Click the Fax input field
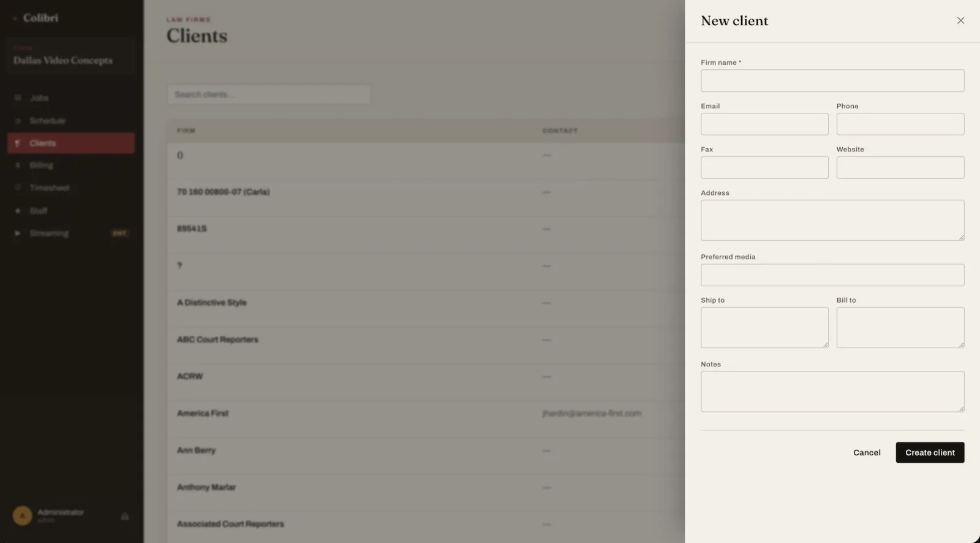 pos(764,167)
